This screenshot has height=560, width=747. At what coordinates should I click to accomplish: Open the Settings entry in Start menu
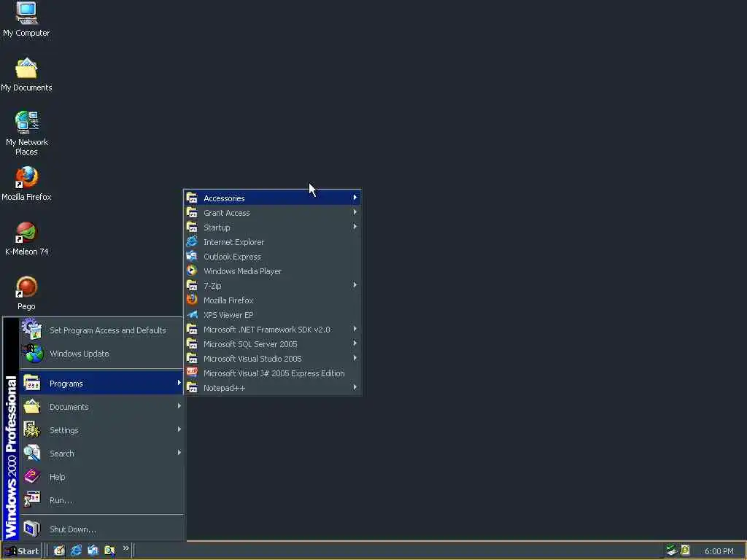tap(101, 429)
